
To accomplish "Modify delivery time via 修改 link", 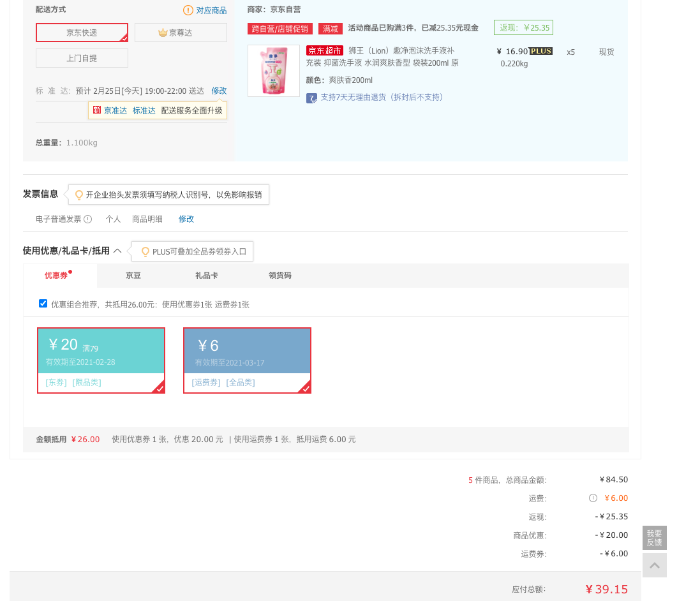I will pos(220,91).
